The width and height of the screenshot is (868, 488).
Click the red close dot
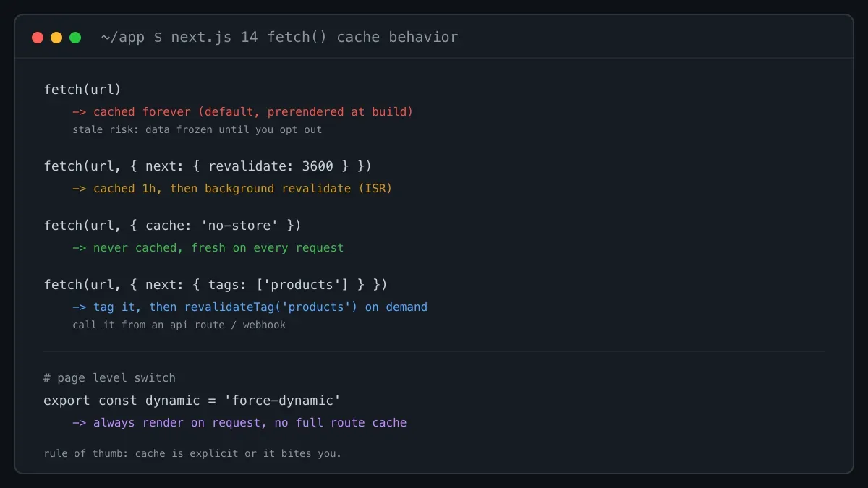(38, 38)
